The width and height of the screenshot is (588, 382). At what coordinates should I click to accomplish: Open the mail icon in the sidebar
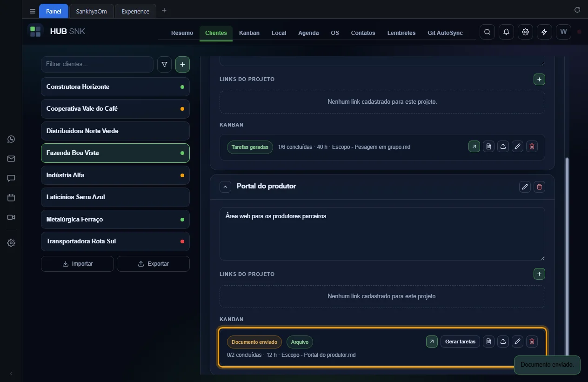[x=11, y=159]
